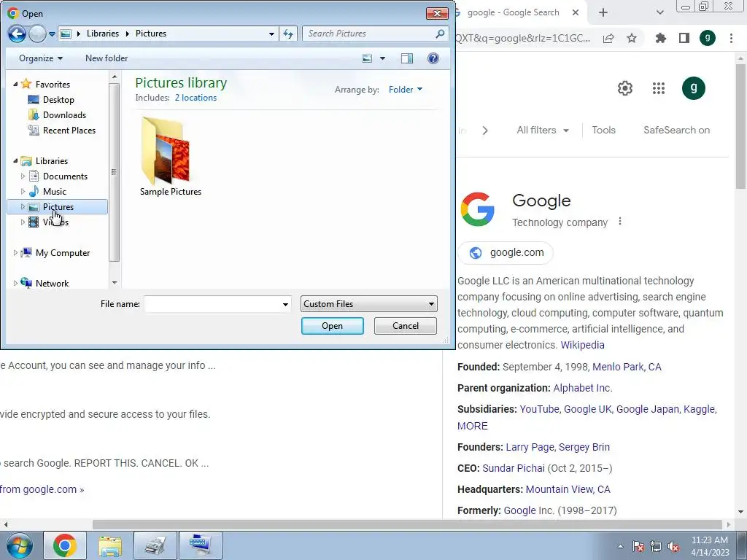The height and width of the screenshot is (560, 747).
Task: Expand My Computer tree node
Action: 15,253
